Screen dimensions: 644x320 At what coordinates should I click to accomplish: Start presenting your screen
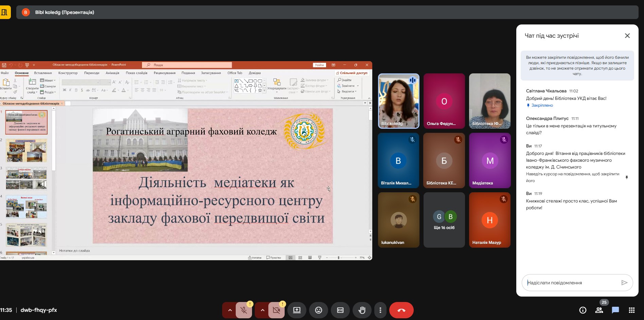click(x=297, y=310)
